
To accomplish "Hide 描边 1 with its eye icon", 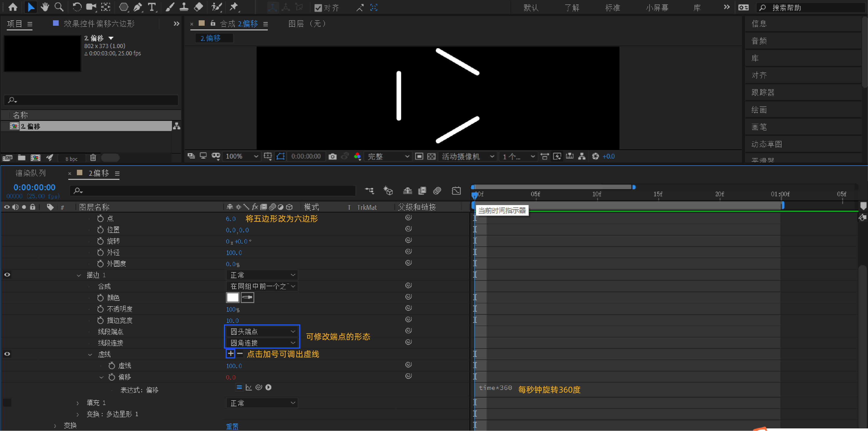I will click(7, 275).
